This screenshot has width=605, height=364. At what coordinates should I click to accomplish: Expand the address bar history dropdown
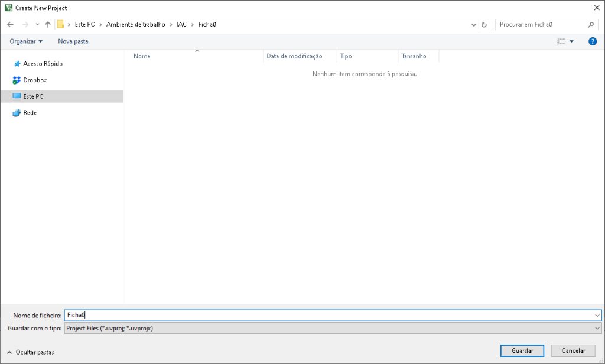click(474, 25)
